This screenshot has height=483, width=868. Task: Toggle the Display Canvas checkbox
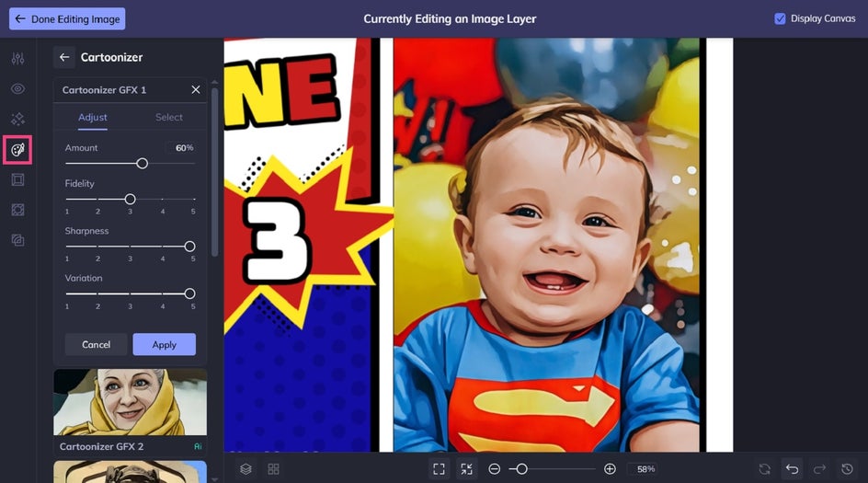[x=780, y=18]
